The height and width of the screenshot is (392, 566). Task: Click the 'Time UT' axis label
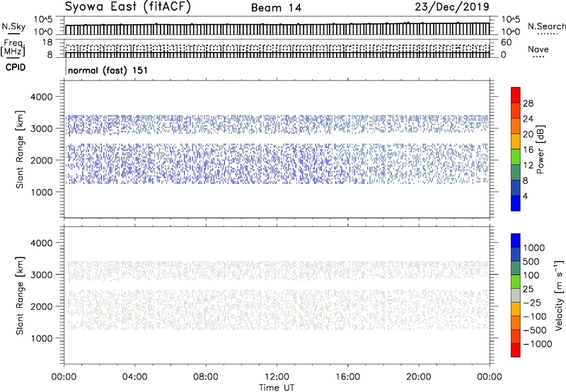coord(277,388)
